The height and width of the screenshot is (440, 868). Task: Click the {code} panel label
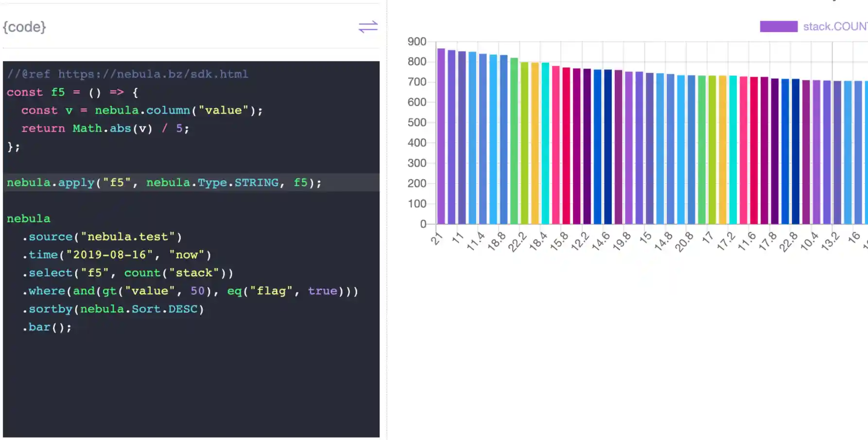24,27
